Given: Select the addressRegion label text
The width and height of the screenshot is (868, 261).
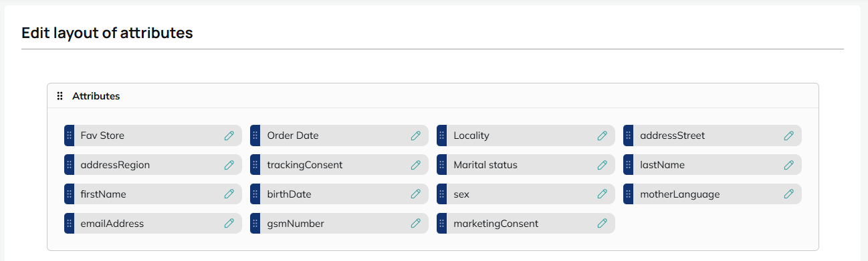Looking at the screenshot, I should (115, 165).
